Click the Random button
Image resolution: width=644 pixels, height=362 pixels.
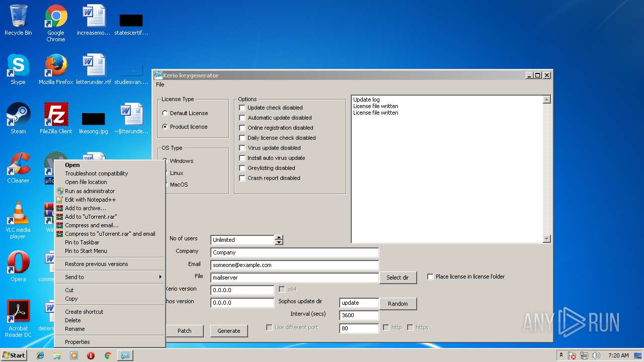point(397,304)
